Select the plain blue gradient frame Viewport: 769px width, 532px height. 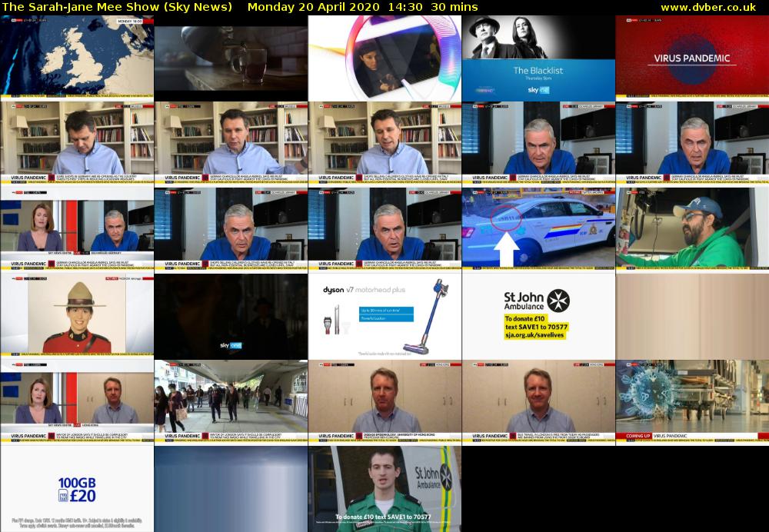pyautogui.click(x=231, y=488)
